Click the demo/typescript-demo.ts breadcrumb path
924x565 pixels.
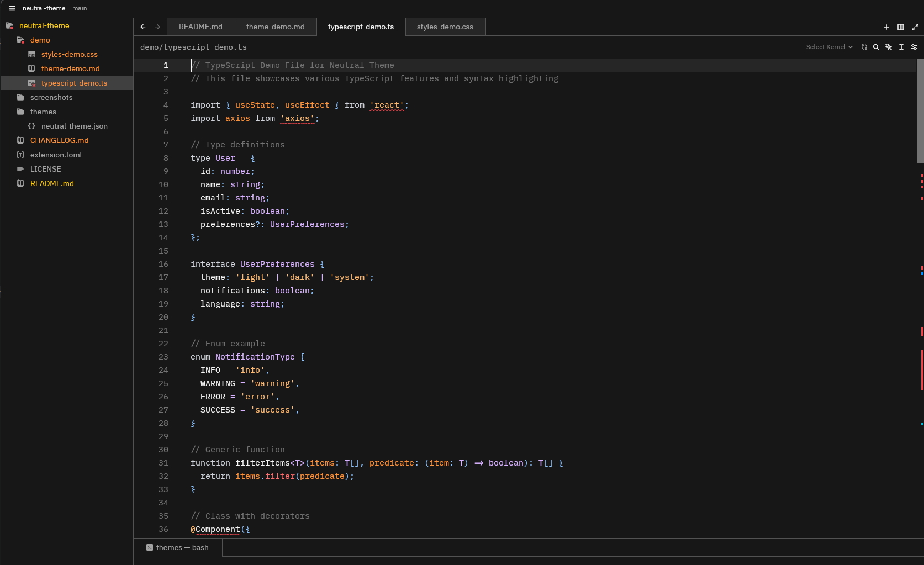[193, 47]
